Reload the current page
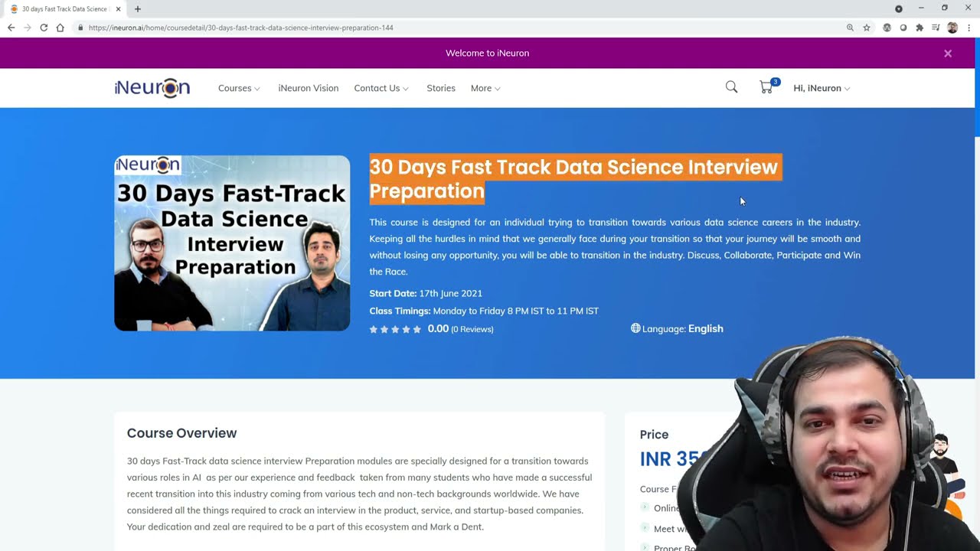The width and height of the screenshot is (980, 551). [x=44, y=28]
